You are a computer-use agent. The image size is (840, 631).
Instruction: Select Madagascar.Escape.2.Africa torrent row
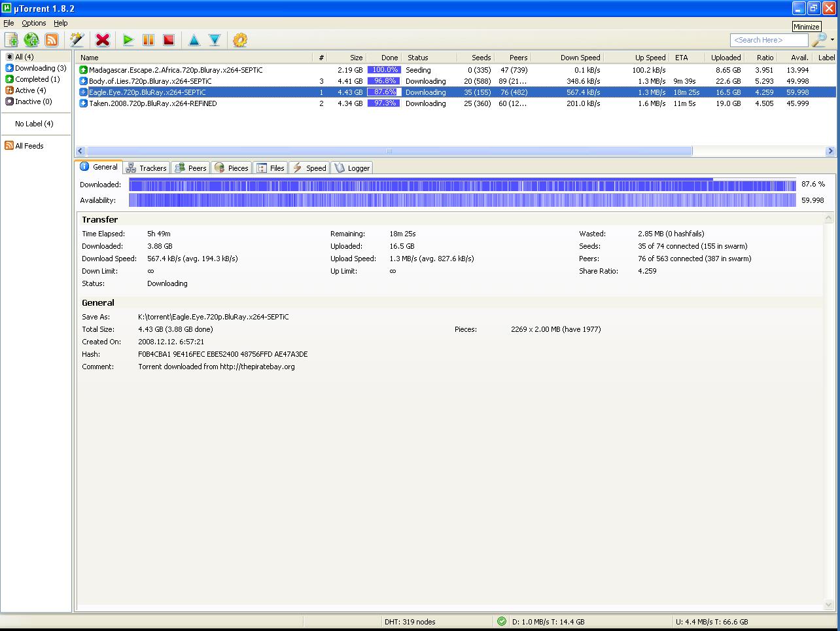point(456,70)
